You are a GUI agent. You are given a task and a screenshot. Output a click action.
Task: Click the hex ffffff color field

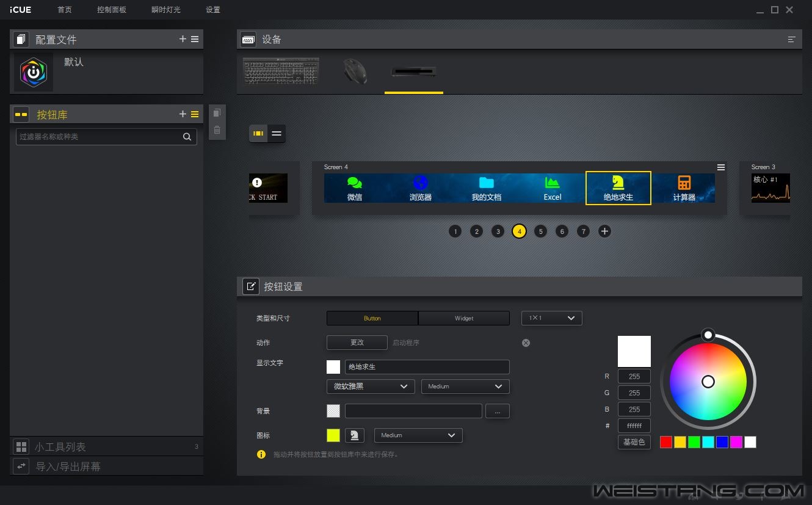click(x=634, y=426)
